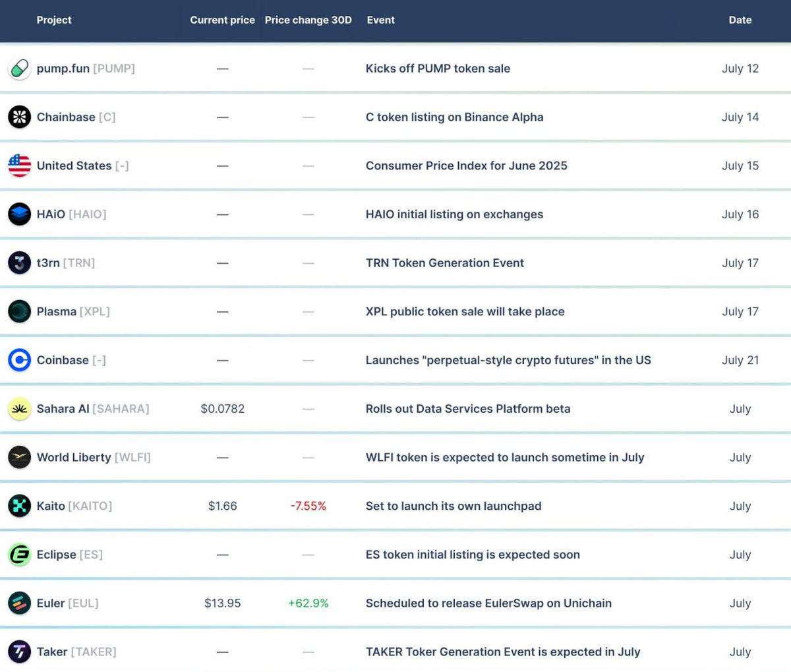The height and width of the screenshot is (672, 791).
Task: Click the pump.fun pill logo icon
Action: pos(20,69)
